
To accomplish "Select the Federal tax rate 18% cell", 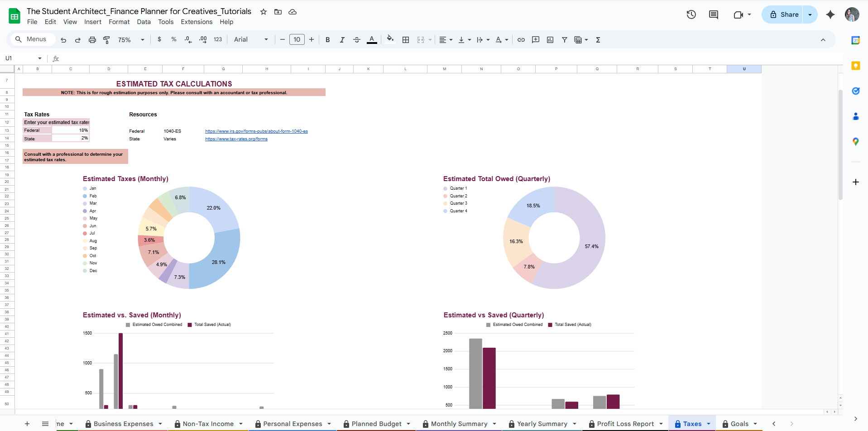I will click(71, 130).
